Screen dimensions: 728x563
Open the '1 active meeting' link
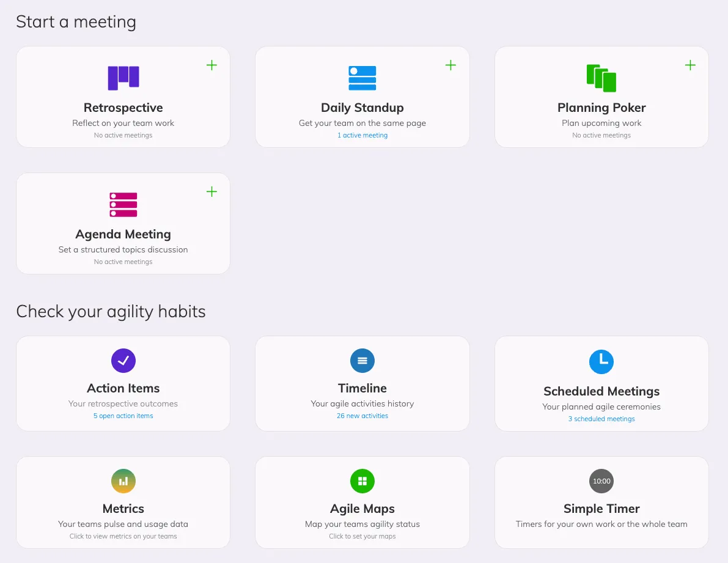[362, 135]
